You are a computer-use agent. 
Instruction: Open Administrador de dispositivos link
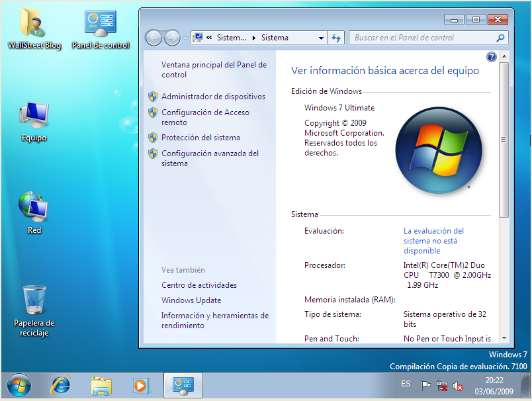coord(213,97)
